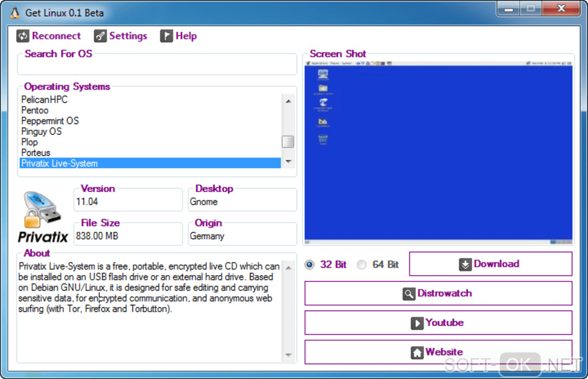
Task: Click the About description text
Action: coord(149,288)
